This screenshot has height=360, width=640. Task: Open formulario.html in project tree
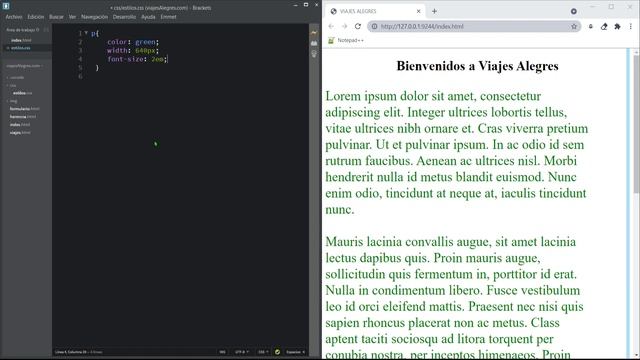click(x=25, y=109)
